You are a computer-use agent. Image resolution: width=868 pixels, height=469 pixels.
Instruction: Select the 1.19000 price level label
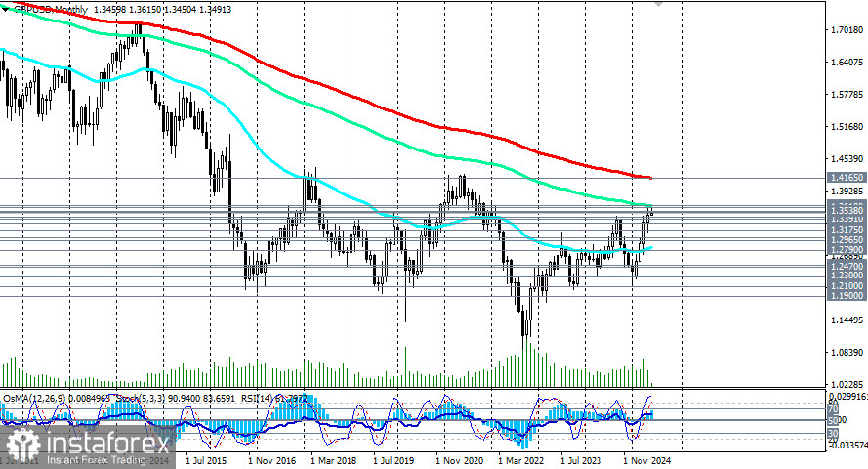point(847,296)
